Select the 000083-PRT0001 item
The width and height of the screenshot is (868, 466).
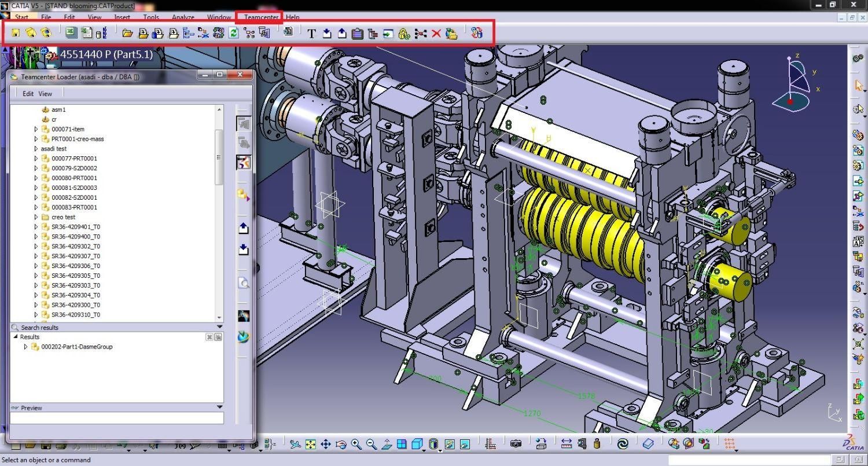coord(74,207)
